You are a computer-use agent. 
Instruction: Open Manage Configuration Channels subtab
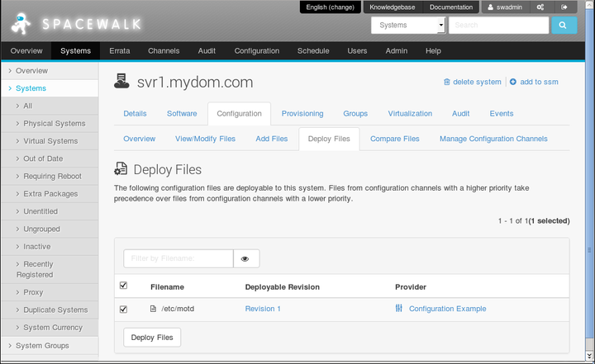pyautogui.click(x=493, y=139)
